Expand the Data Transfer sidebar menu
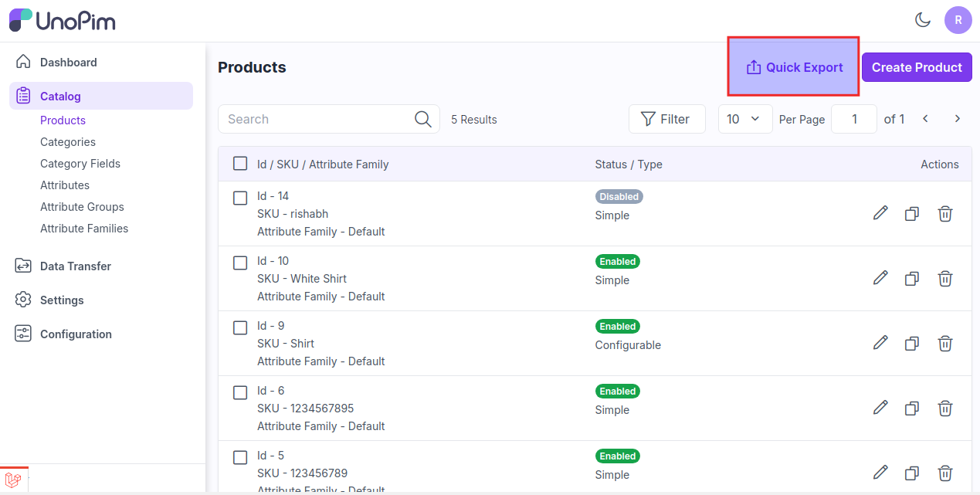The width and height of the screenshot is (980, 495). (76, 266)
